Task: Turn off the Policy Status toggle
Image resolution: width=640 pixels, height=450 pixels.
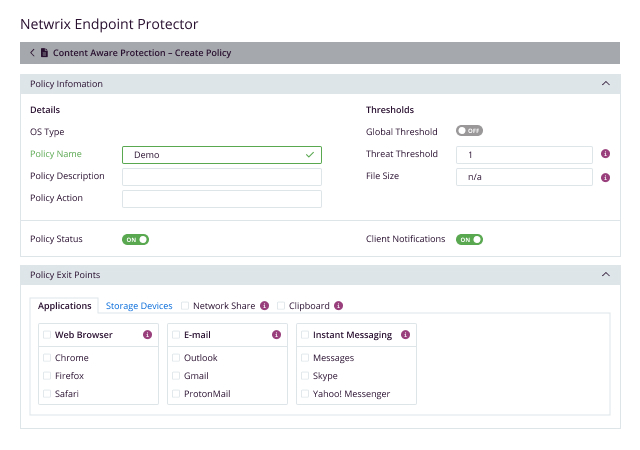Action: [x=135, y=240]
